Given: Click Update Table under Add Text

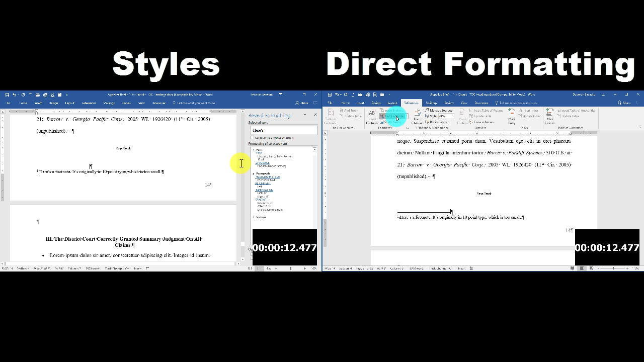Looking at the screenshot, I should (351, 116).
